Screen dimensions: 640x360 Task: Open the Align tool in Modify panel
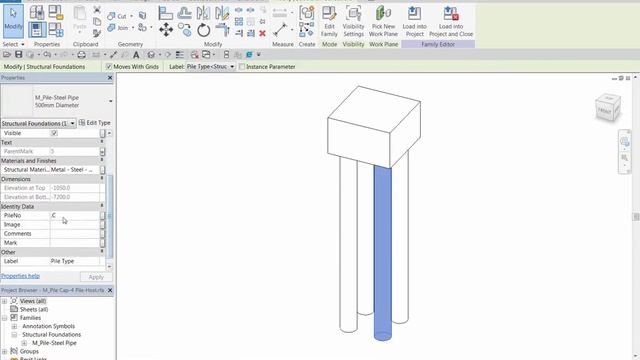click(165, 13)
